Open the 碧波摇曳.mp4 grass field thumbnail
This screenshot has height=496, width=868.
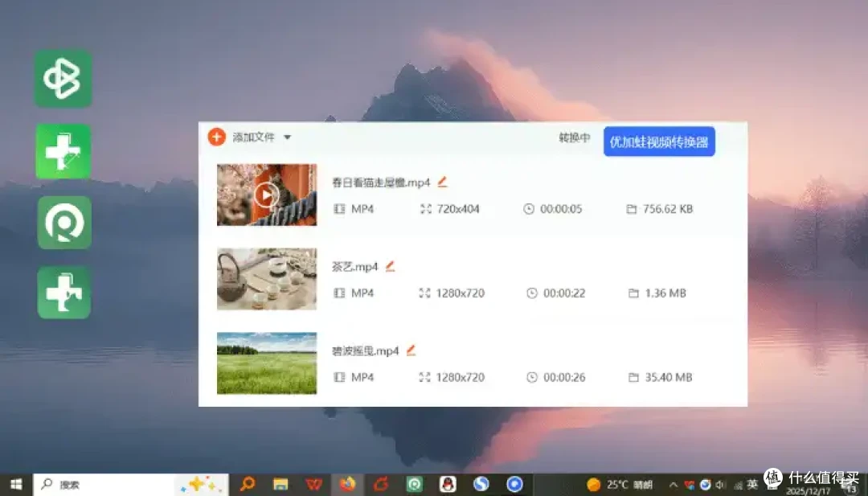tap(267, 363)
